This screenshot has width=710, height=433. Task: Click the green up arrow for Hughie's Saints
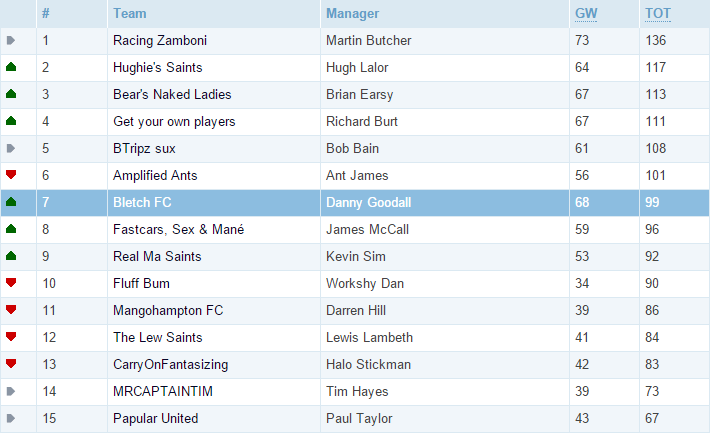(11, 67)
